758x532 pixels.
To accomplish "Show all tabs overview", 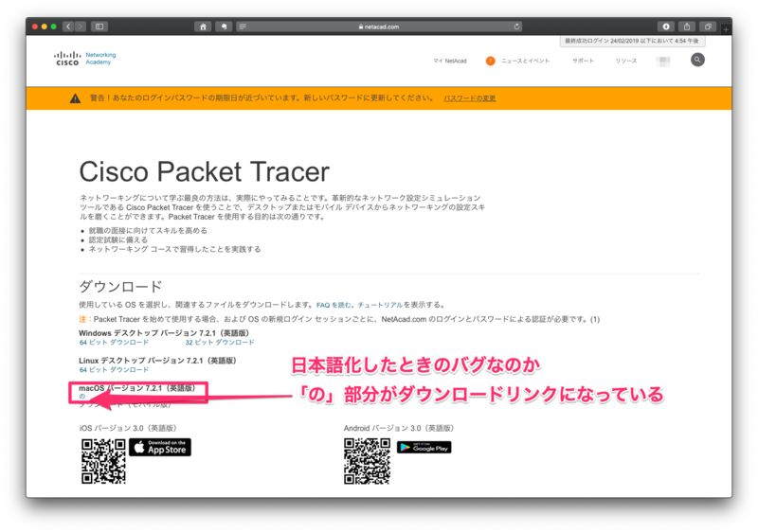I will pos(708,27).
